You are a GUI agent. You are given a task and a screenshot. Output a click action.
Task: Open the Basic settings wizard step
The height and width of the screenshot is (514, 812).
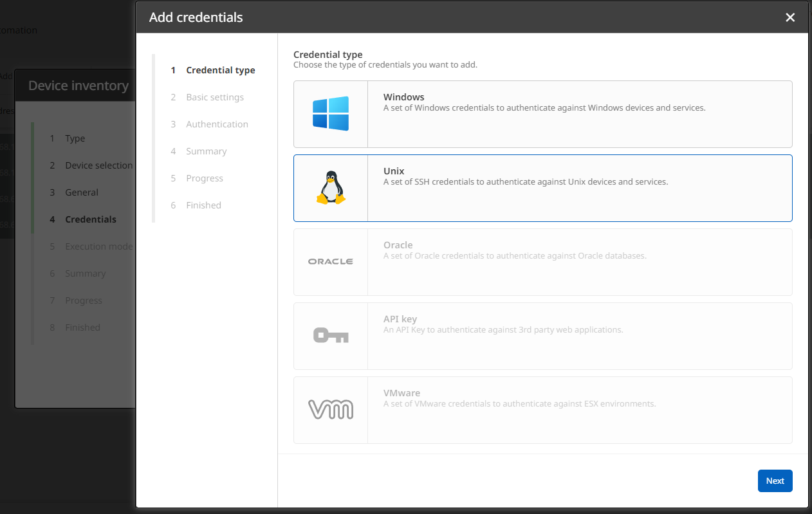click(215, 97)
